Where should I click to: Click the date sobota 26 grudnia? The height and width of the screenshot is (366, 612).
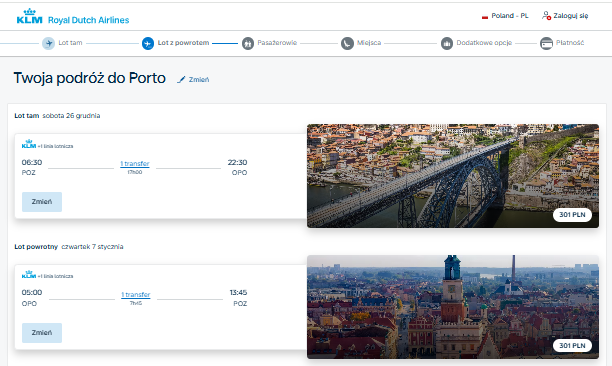pyautogui.click(x=71, y=115)
